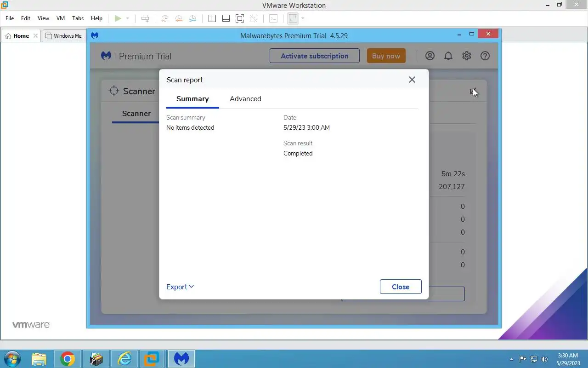The height and width of the screenshot is (368, 588).
Task: Expand the Export dropdown
Action: click(x=180, y=287)
